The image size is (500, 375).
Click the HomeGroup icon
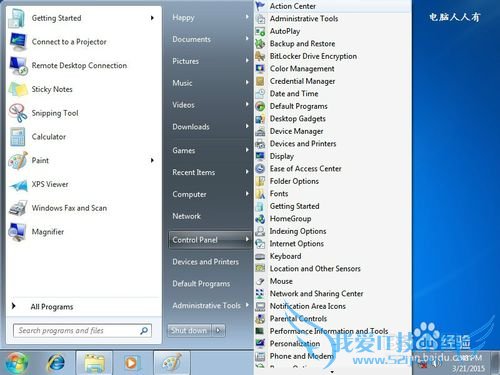pyautogui.click(x=260, y=219)
